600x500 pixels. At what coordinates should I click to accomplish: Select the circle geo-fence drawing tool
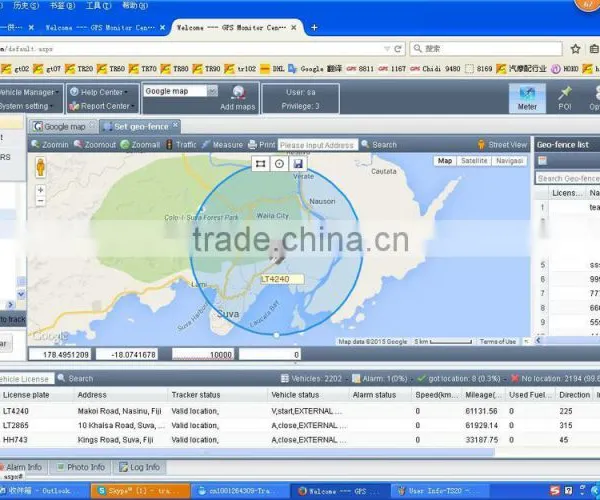coord(279,164)
